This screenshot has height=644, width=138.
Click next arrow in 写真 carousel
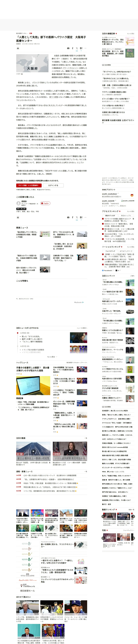133,538
